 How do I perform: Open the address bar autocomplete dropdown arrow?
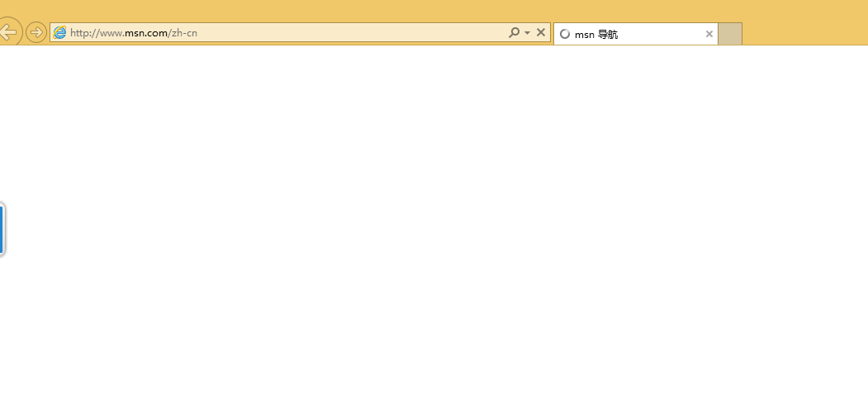point(527,33)
